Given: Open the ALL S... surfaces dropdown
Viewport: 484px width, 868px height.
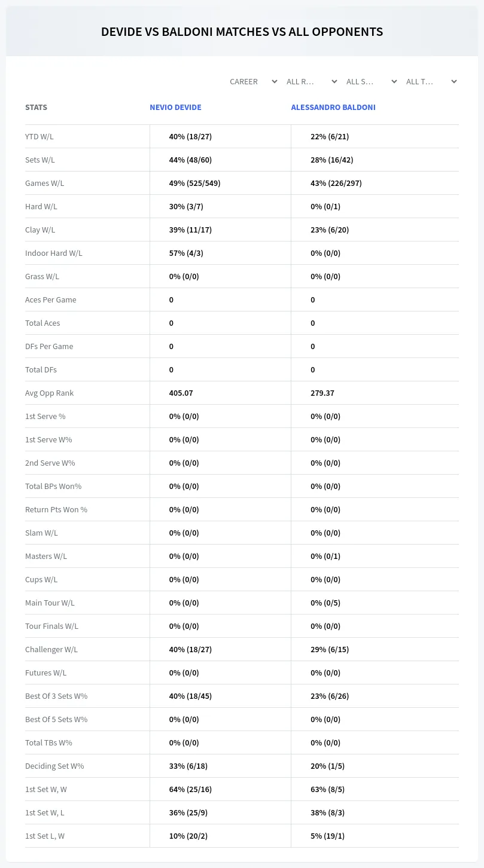Looking at the screenshot, I should pyautogui.click(x=372, y=81).
